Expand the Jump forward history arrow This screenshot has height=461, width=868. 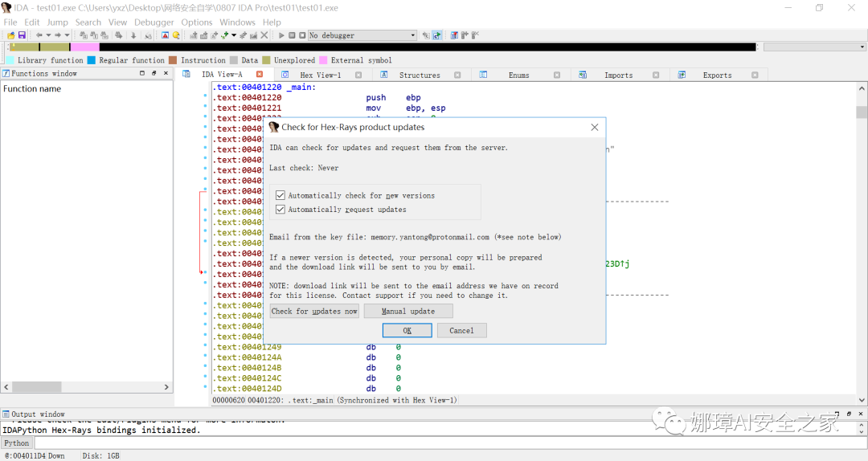68,35
